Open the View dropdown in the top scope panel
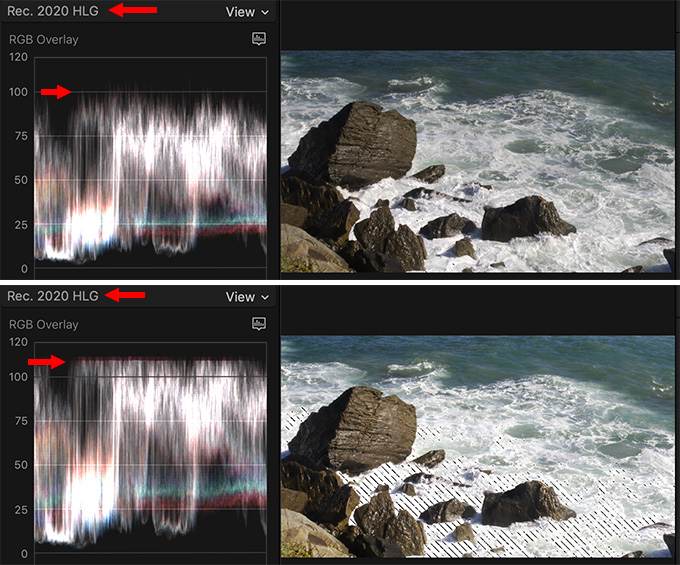Image resolution: width=680 pixels, height=565 pixels. 247,12
